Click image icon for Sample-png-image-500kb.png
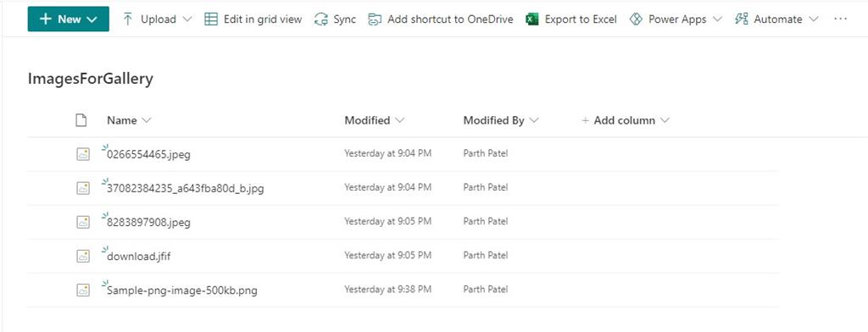Screen dimensions: 868x332 (83, 290)
